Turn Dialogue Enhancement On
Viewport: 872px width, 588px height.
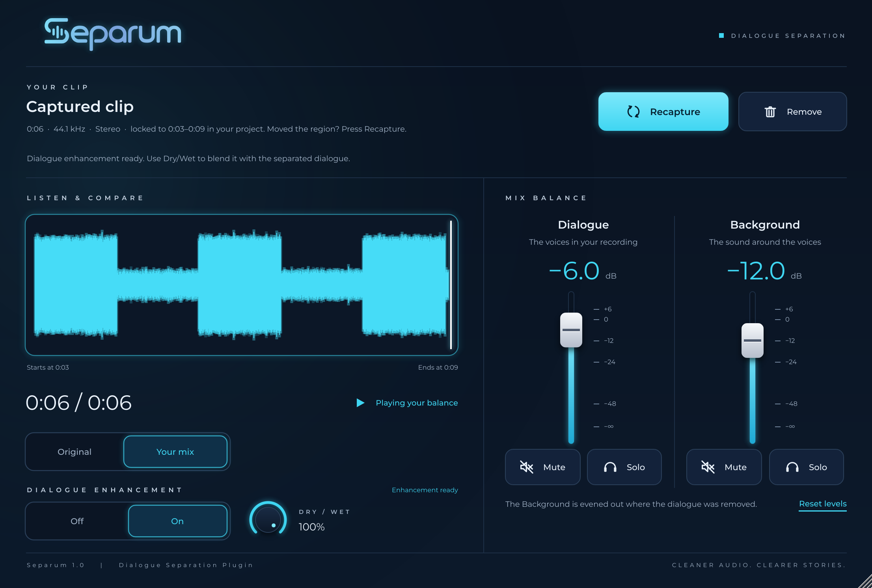point(177,521)
